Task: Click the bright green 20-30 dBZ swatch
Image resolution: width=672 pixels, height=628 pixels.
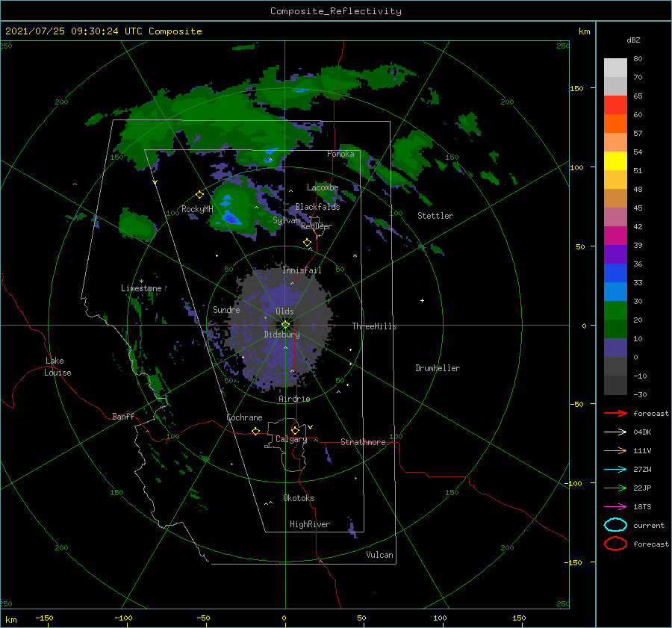Action: (x=615, y=311)
